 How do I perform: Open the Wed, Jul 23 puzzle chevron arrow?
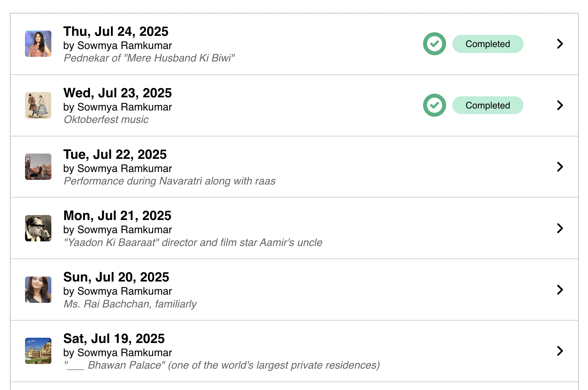560,105
